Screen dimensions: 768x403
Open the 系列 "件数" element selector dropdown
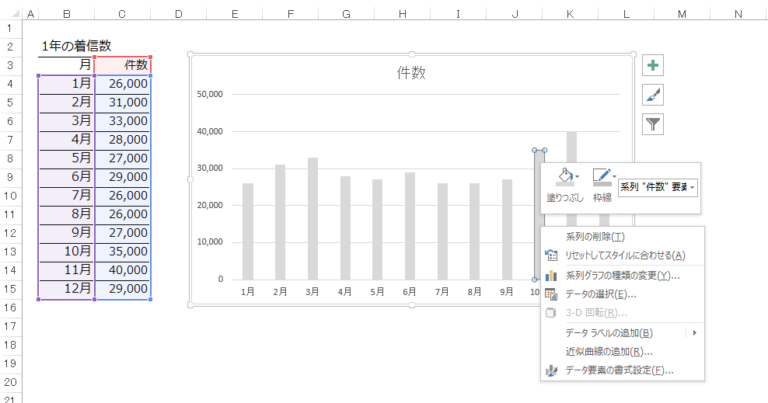(x=692, y=187)
